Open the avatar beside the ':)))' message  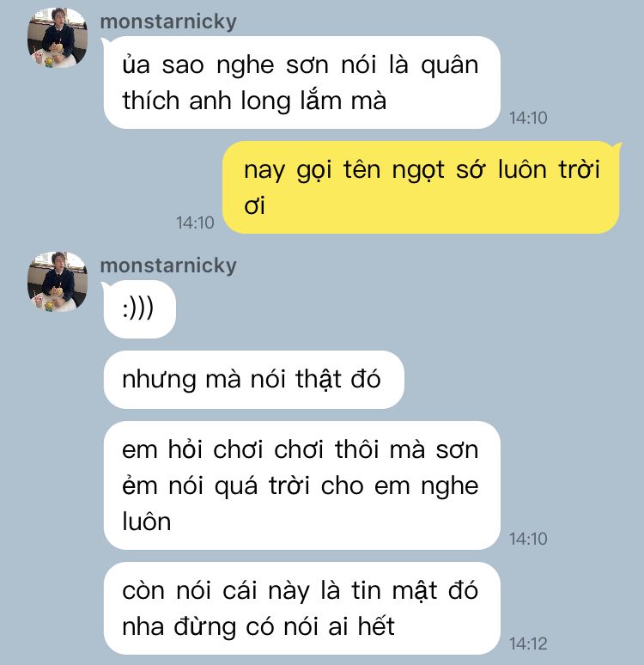[x=58, y=282]
